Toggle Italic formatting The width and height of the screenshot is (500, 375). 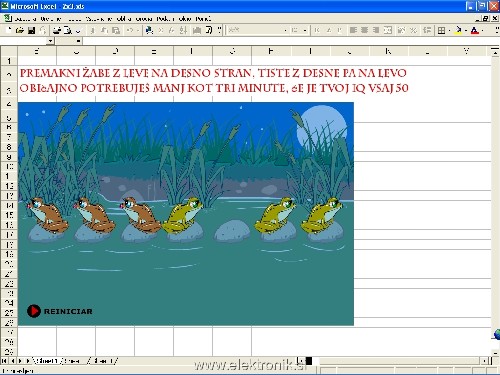tap(329, 30)
